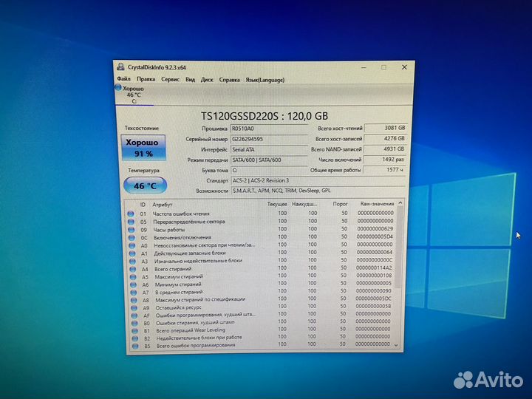
Task: Click the Буква тома field C:
Action: [x=269, y=170]
